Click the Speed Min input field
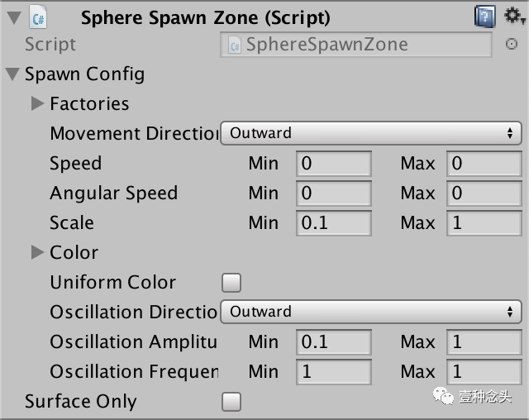 333,164
